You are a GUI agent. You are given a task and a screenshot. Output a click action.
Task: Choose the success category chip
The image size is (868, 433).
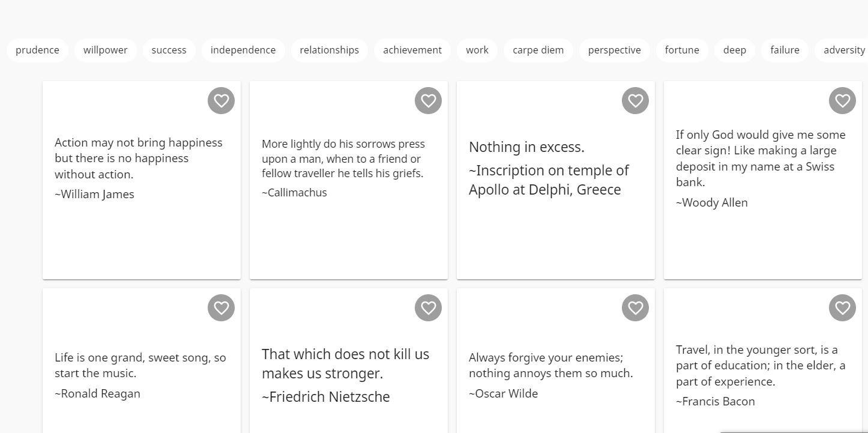(169, 50)
